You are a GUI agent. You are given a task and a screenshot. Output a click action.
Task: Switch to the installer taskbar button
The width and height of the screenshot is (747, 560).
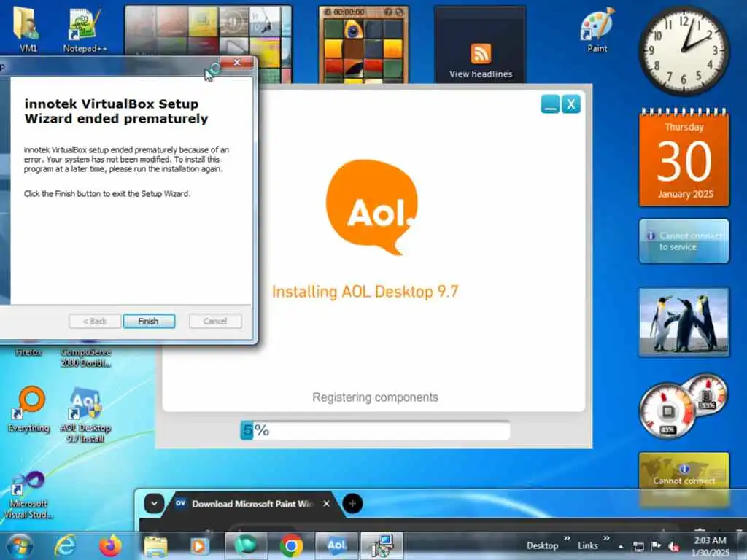382,545
